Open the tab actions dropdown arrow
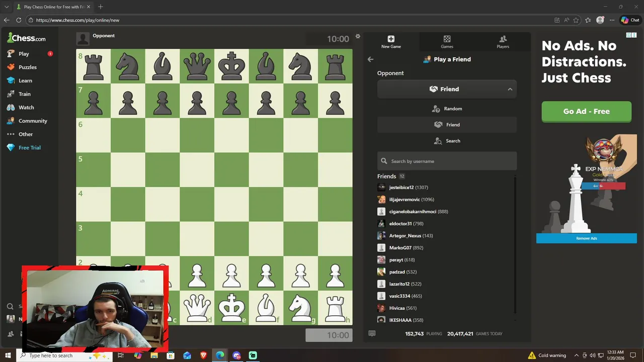 pyautogui.click(x=7, y=7)
